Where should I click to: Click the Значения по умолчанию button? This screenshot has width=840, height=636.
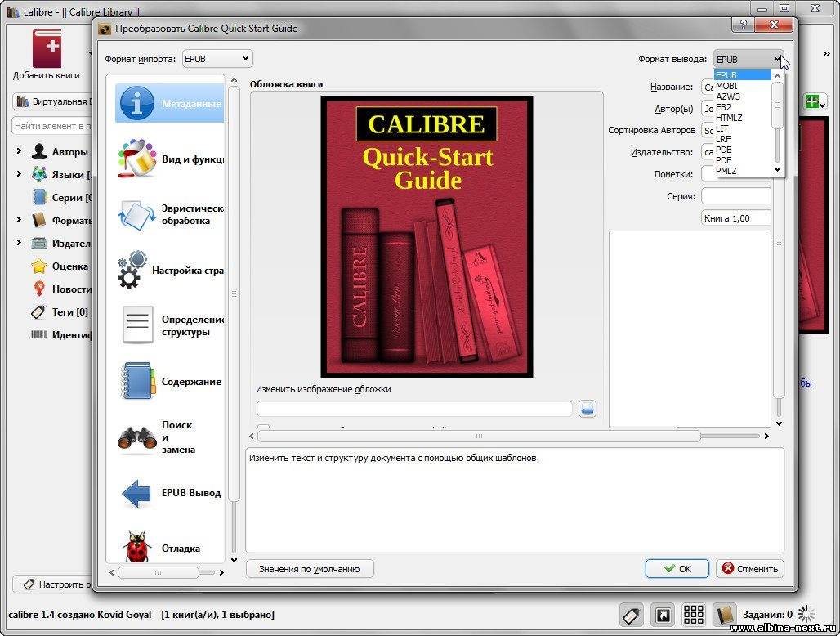click(x=310, y=569)
